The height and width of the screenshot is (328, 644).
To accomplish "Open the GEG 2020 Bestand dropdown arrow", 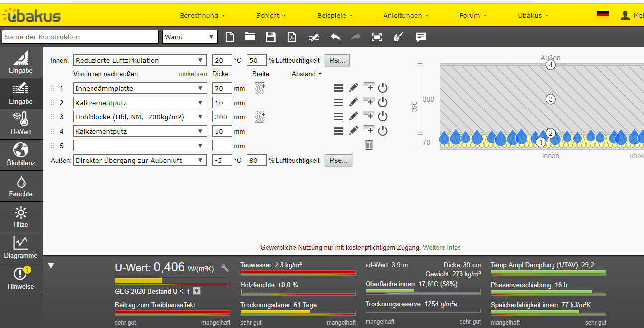I will pyautogui.click(x=197, y=291).
